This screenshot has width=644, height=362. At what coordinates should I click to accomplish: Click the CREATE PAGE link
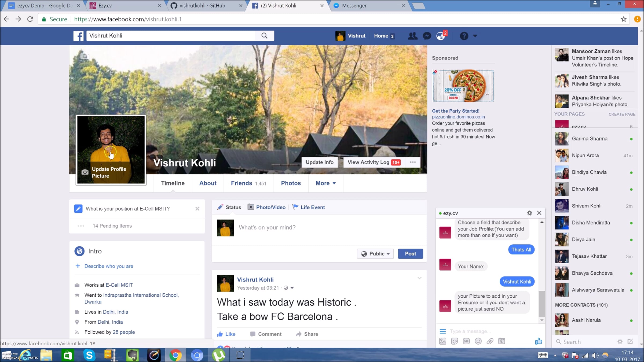pyautogui.click(x=622, y=114)
